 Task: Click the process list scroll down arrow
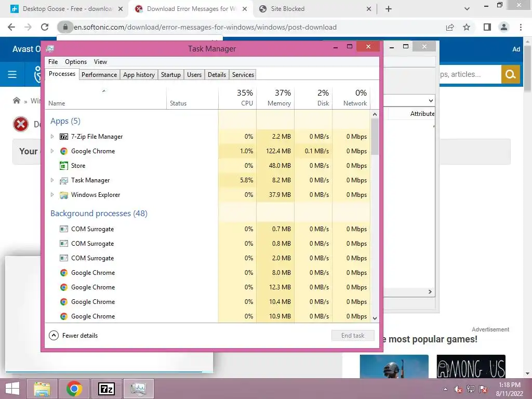375,318
